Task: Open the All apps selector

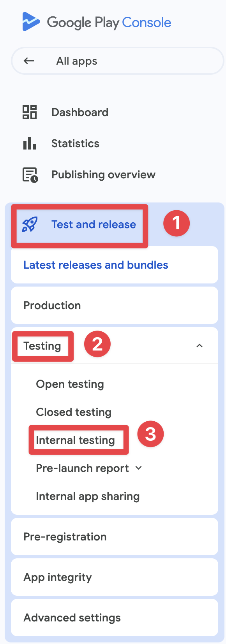Action: click(76, 61)
